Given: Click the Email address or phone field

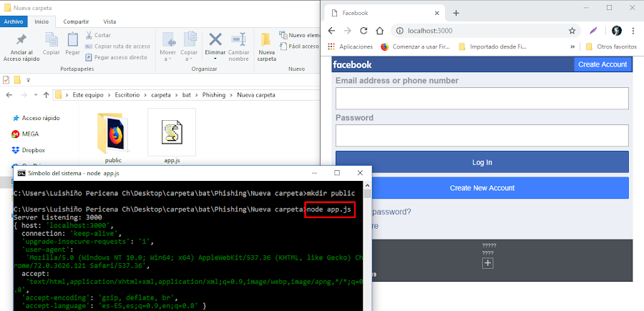Looking at the screenshot, I should point(482,99).
